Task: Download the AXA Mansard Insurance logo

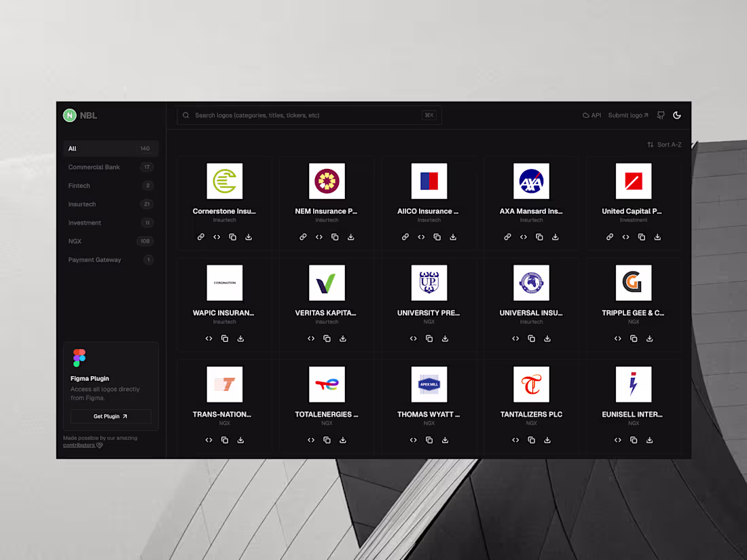Action: (555, 237)
